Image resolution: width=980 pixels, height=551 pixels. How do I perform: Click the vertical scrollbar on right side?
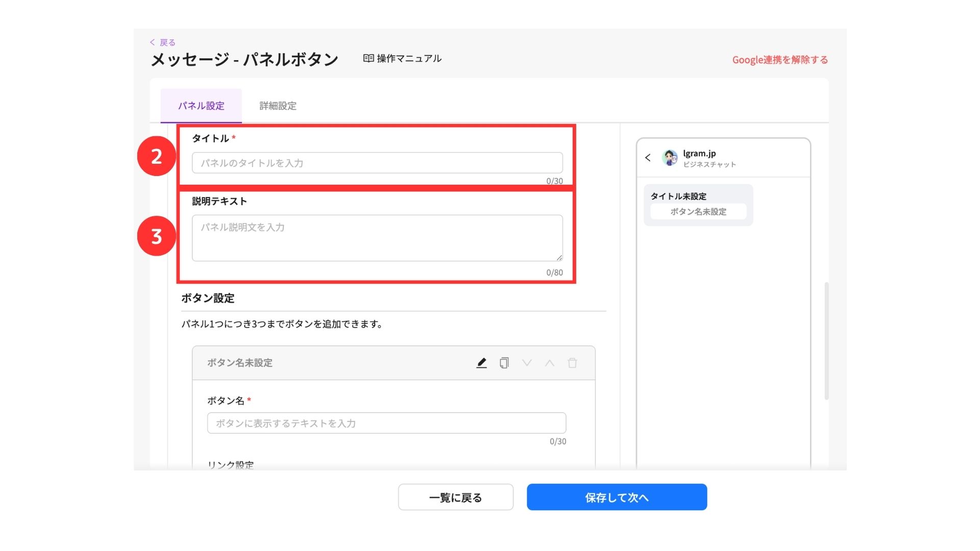pos(826,340)
